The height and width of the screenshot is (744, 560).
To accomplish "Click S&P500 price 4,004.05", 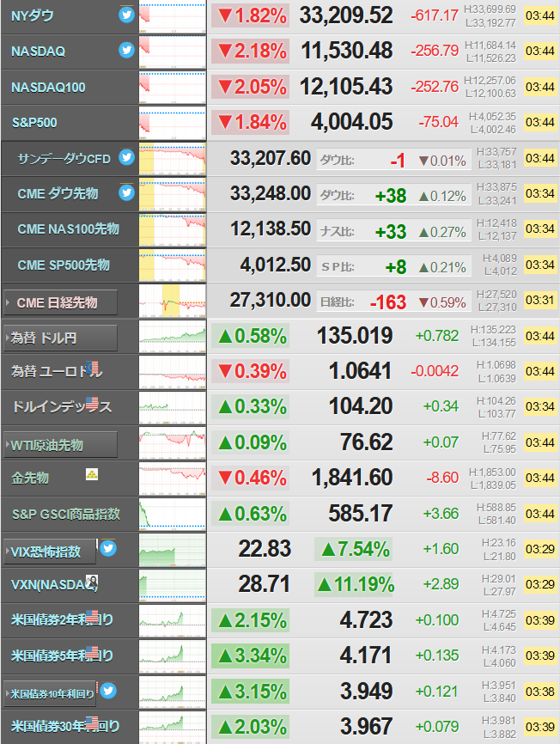I will click(x=352, y=122).
